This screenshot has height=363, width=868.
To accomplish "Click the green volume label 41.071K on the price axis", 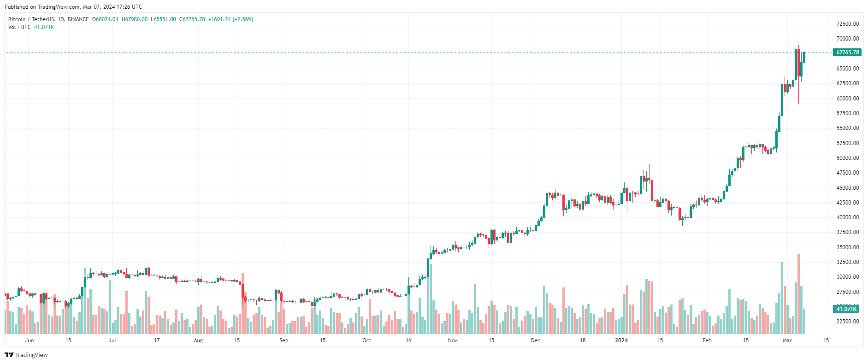I will [846, 309].
